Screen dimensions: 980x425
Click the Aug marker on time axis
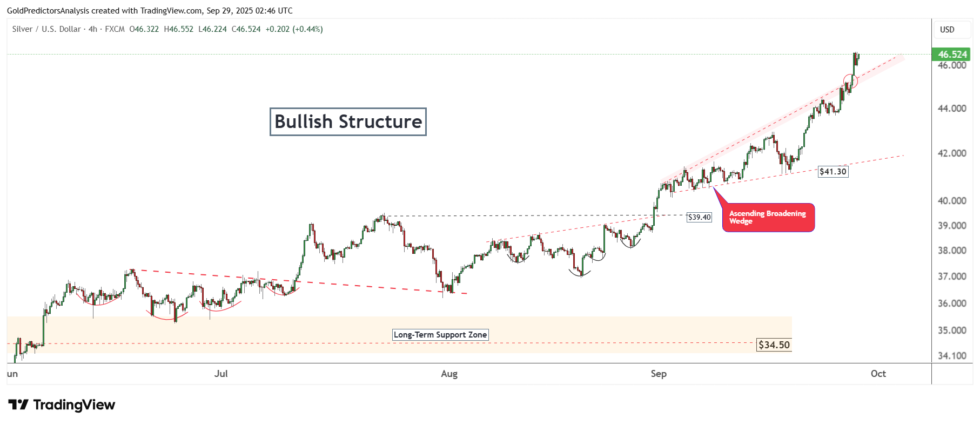coord(449,374)
